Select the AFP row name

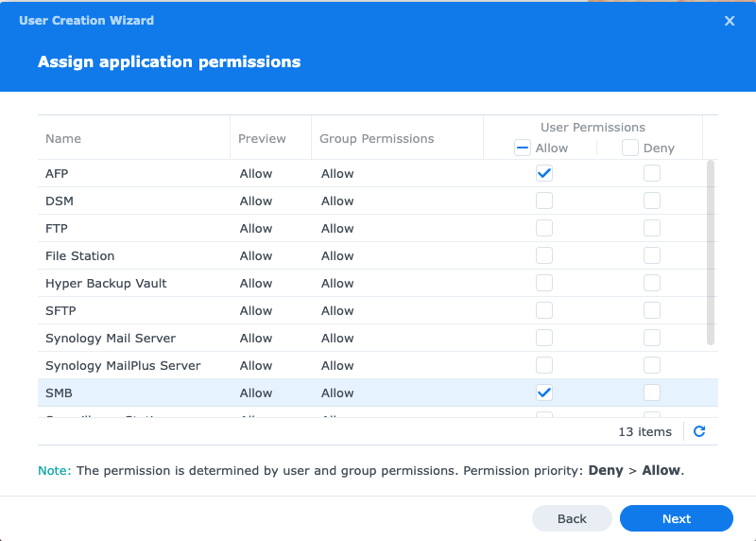(57, 174)
